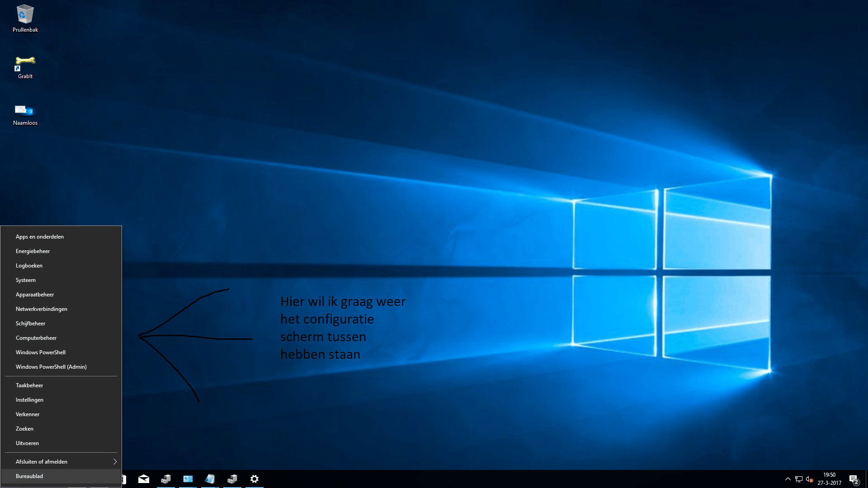Open the Action Center notifications icon
This screenshot has height=488, width=868.
coord(854,479)
